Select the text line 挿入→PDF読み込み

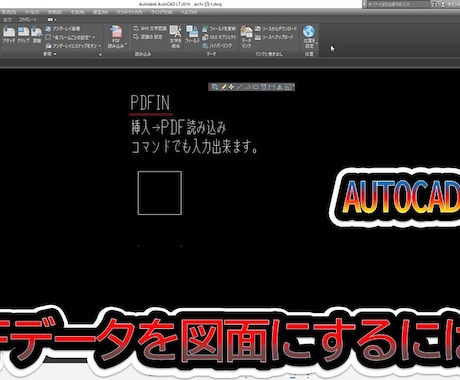click(x=179, y=127)
